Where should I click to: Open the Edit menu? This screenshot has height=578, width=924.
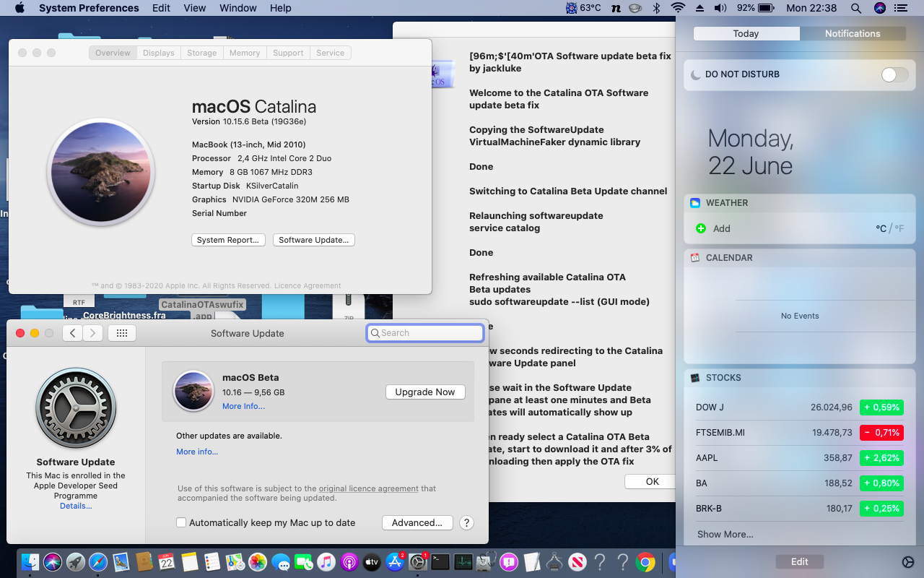pyautogui.click(x=162, y=8)
